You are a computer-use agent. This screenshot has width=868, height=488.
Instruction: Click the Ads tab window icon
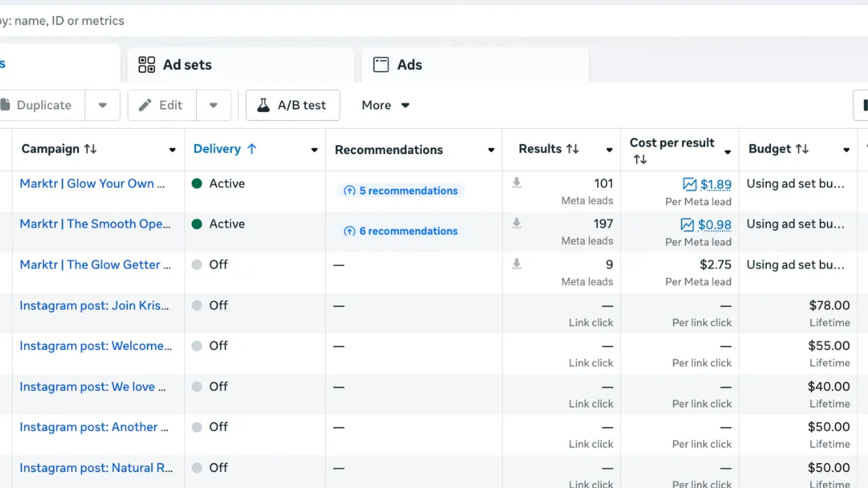click(x=381, y=65)
